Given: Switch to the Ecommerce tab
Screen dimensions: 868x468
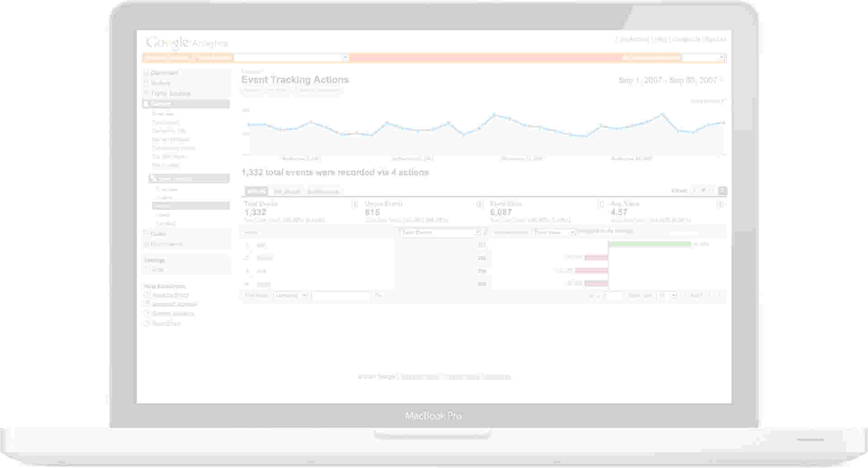Looking at the screenshot, I should 323,192.
